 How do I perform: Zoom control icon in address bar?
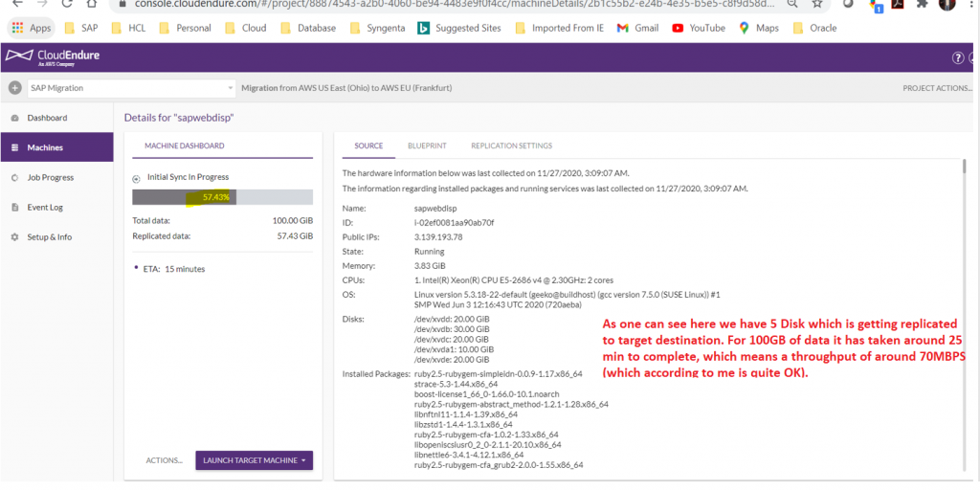[791, 3]
